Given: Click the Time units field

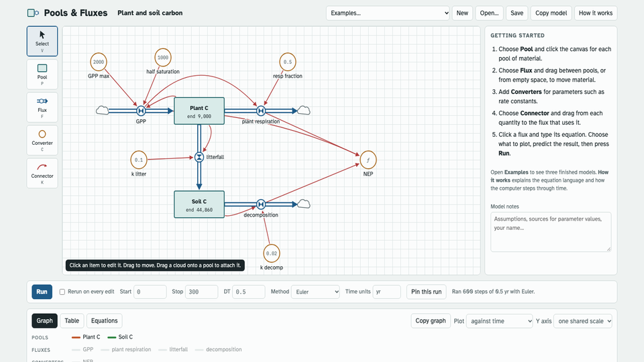Looking at the screenshot, I should pyautogui.click(x=386, y=292).
